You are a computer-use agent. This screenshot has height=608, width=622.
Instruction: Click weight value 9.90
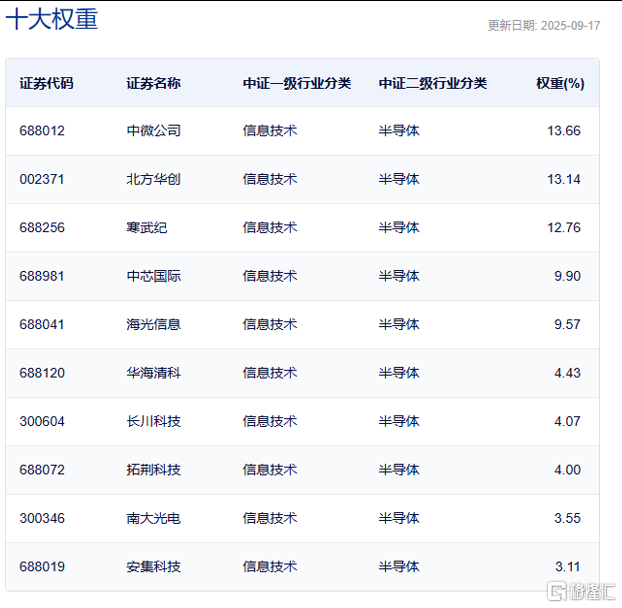pos(567,276)
